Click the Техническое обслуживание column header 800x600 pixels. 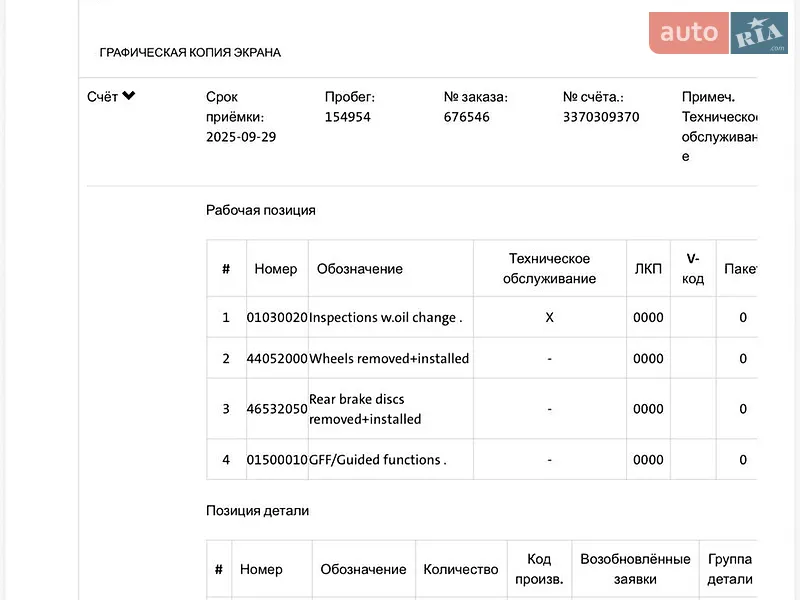pos(549,268)
